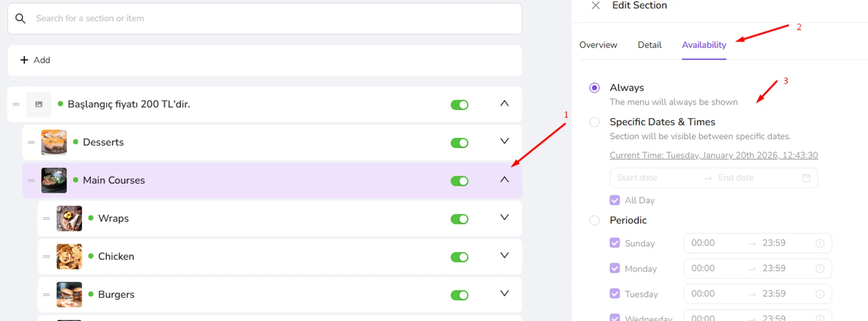Open the calendar icon in date range field

pos(806,178)
